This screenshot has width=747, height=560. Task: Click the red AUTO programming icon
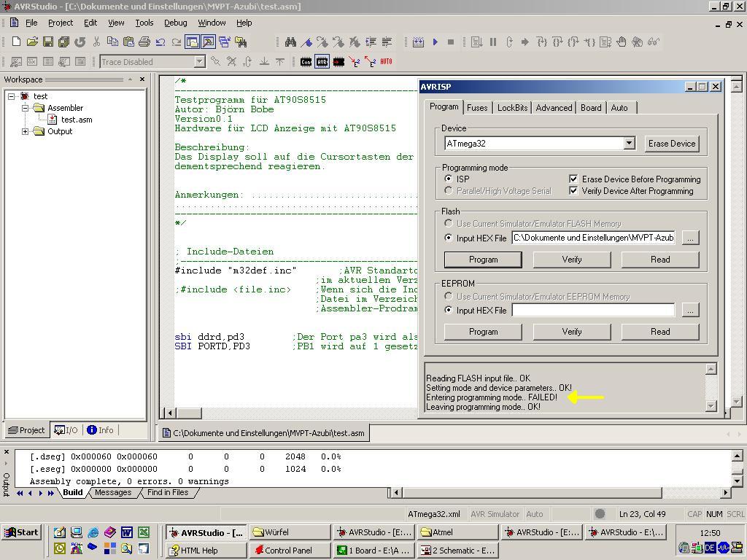(386, 62)
